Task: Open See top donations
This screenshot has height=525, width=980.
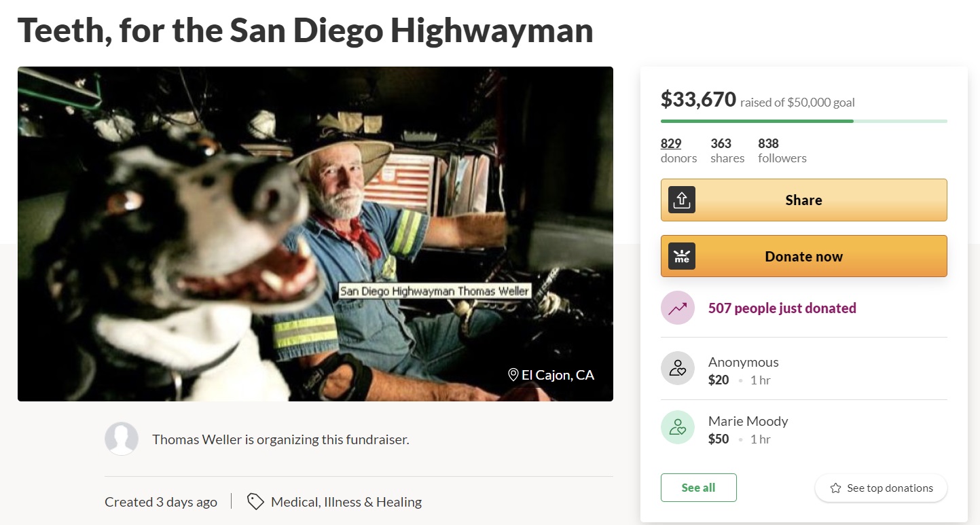Action: pos(881,488)
